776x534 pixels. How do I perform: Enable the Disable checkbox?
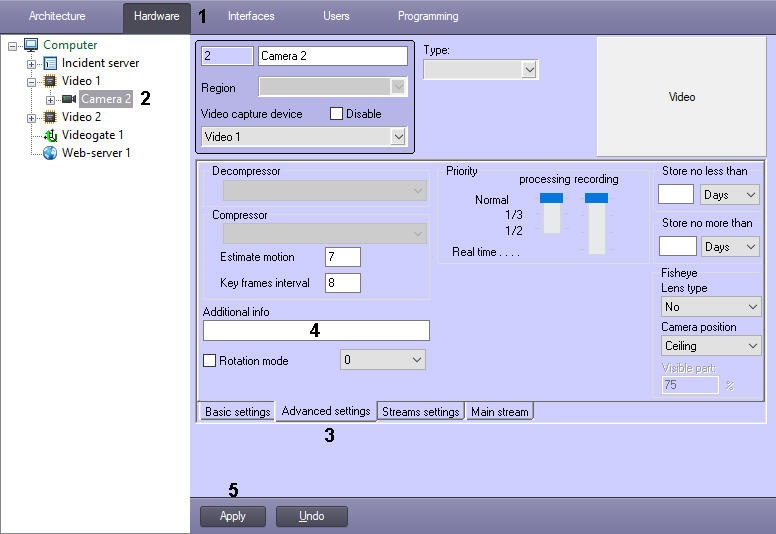click(337, 114)
